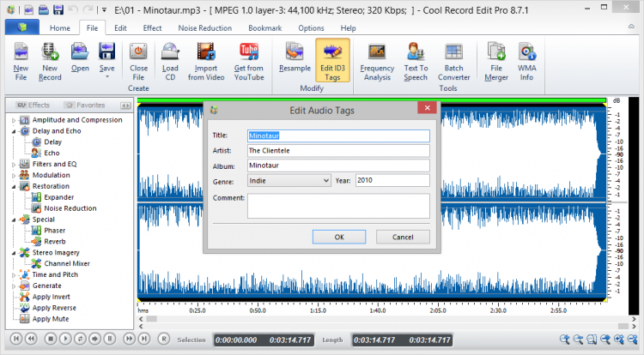Click the Help ribbon tab

tap(348, 28)
